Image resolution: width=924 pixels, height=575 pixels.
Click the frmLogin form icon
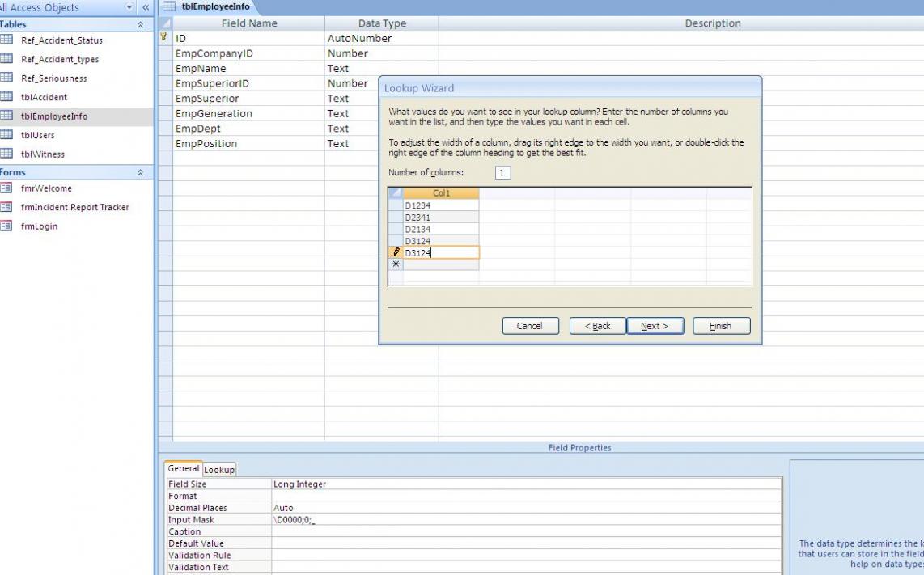6,226
